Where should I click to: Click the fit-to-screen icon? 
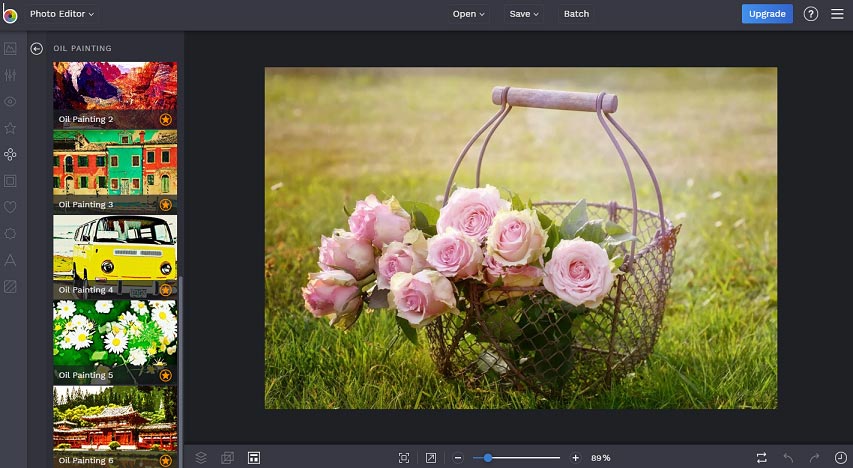tap(404, 458)
